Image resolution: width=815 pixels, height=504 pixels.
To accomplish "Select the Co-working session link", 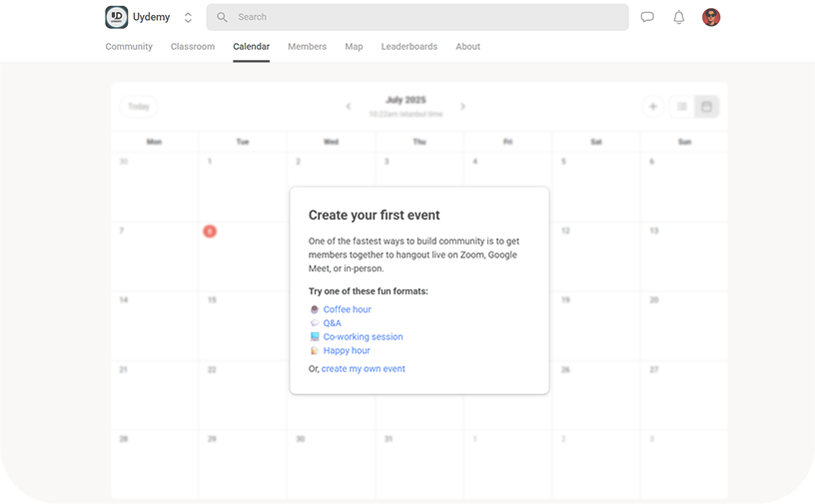I will [x=363, y=337].
